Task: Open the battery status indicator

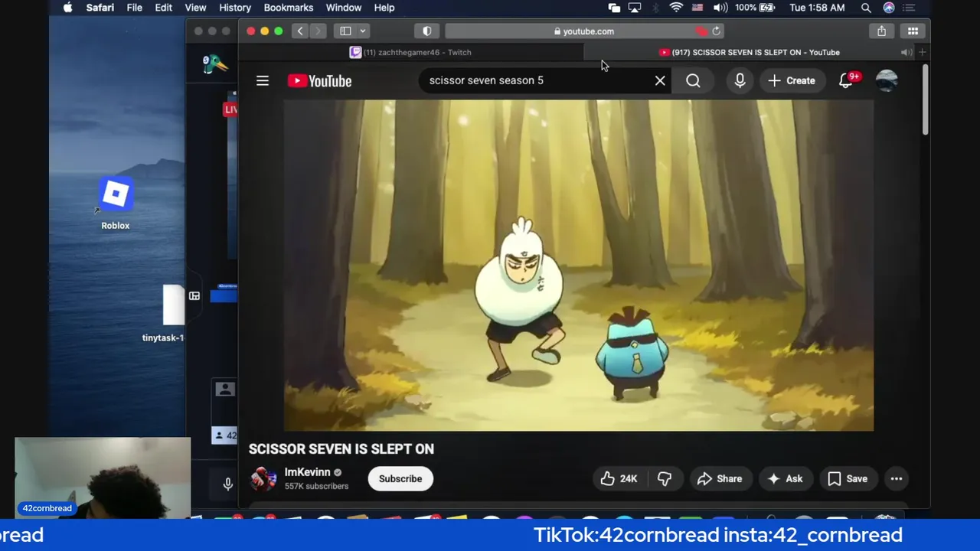Action: pyautogui.click(x=755, y=8)
